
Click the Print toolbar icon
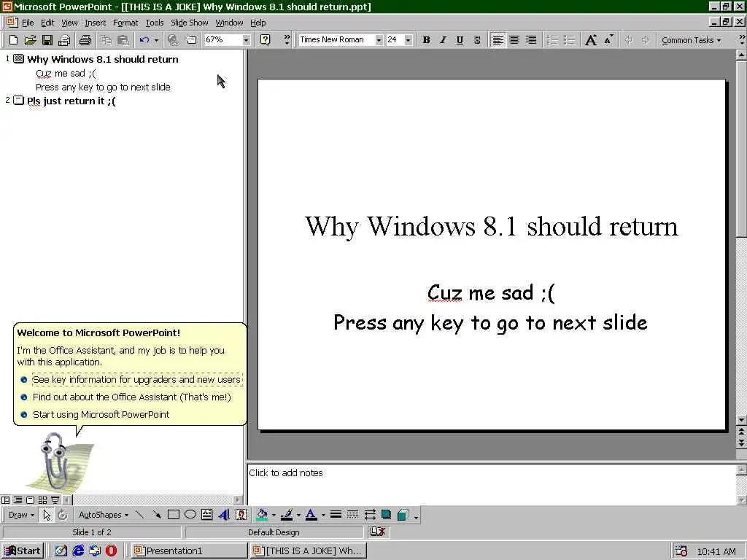click(85, 40)
